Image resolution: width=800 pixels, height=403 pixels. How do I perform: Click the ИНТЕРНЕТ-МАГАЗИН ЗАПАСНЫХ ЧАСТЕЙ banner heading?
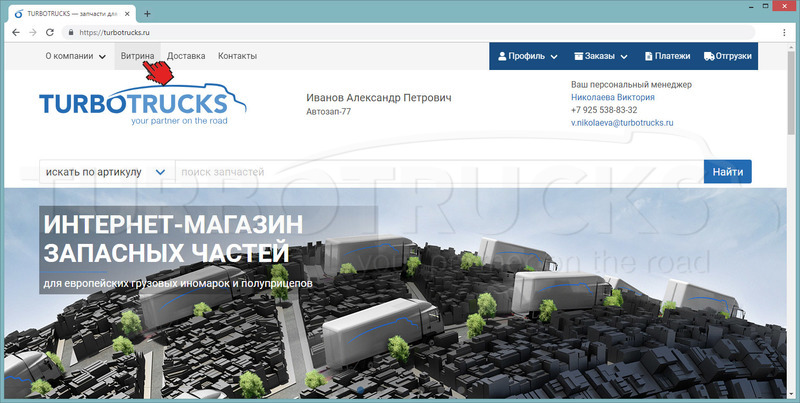[173, 239]
